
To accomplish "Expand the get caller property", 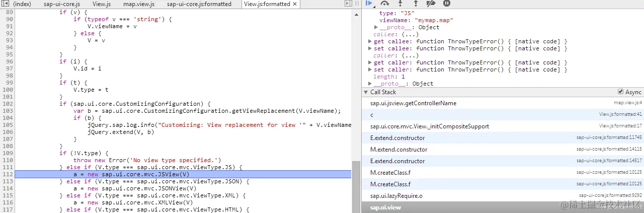I will 371,62.
